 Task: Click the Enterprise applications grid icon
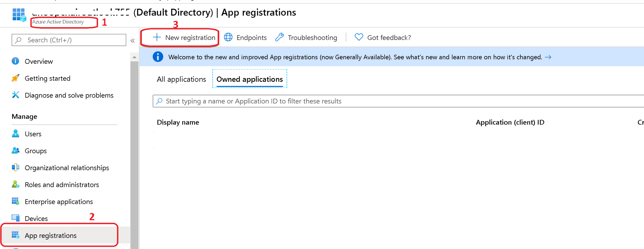[x=15, y=201]
